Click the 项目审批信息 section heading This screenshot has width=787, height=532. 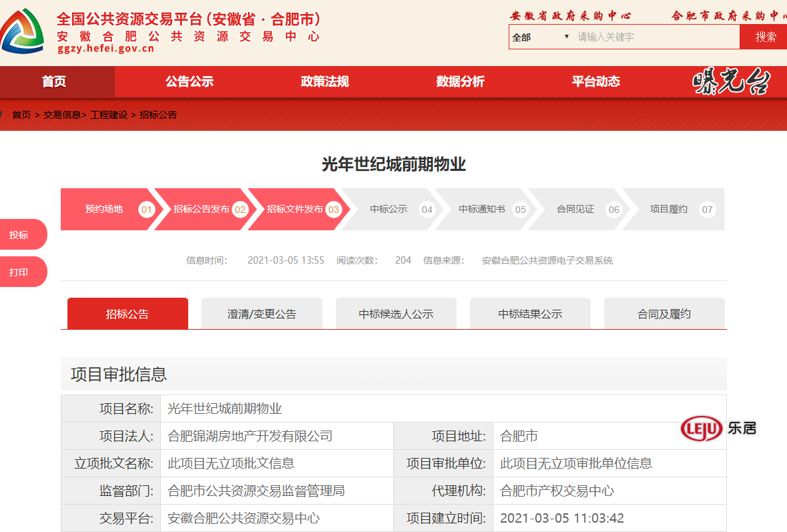coord(119,374)
